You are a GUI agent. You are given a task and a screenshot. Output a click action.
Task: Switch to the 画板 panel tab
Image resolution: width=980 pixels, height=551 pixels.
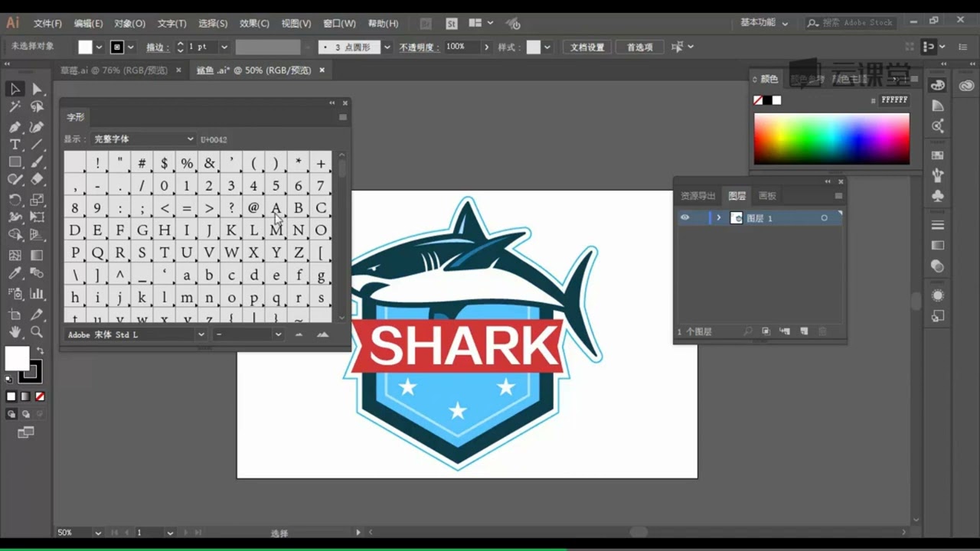[767, 196]
